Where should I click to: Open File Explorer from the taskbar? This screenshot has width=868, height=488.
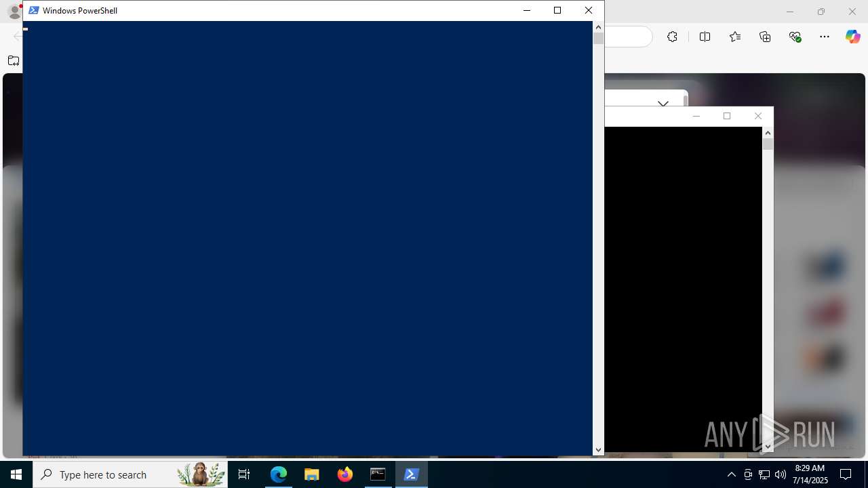(311, 474)
